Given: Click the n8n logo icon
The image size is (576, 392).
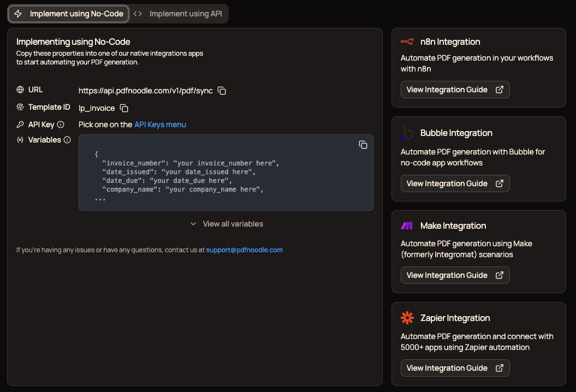Looking at the screenshot, I should click(x=407, y=41).
